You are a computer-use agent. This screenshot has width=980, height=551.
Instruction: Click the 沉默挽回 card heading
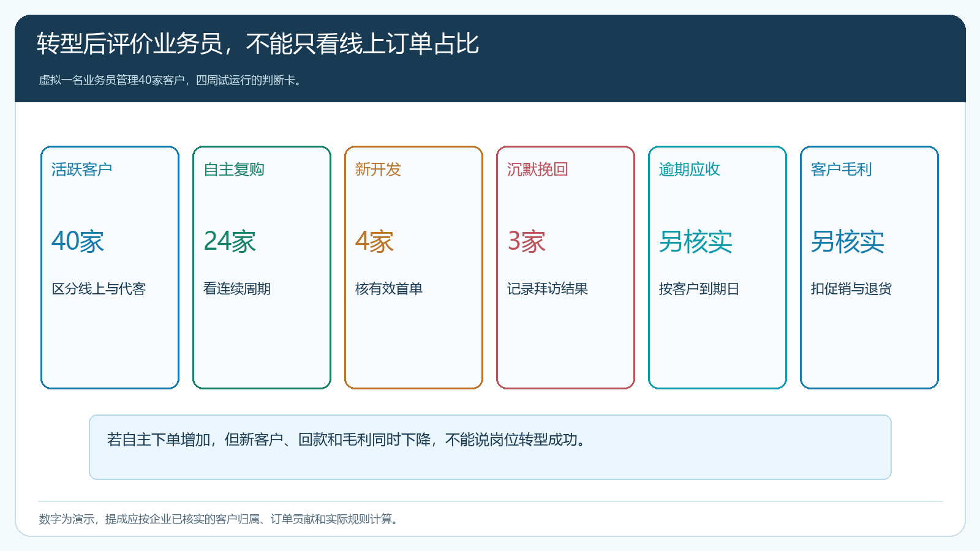[x=538, y=170]
